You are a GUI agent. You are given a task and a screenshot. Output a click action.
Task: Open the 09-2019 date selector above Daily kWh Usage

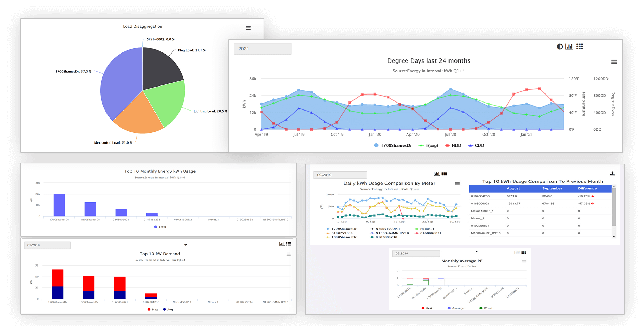point(340,175)
